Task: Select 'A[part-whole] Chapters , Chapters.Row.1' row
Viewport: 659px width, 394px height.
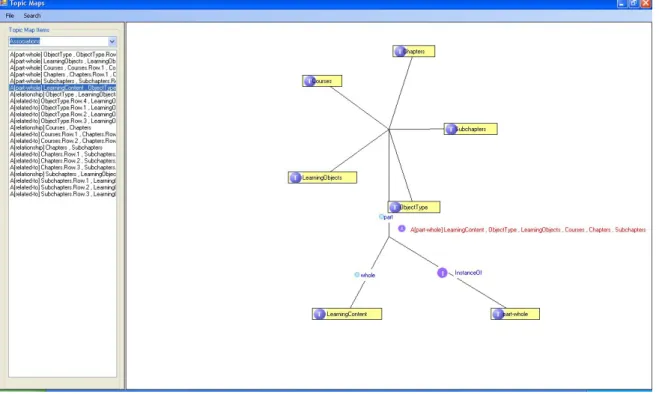Action: (63, 74)
